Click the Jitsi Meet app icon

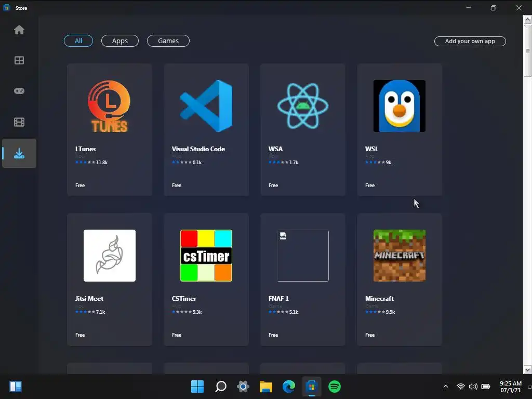pos(109,256)
